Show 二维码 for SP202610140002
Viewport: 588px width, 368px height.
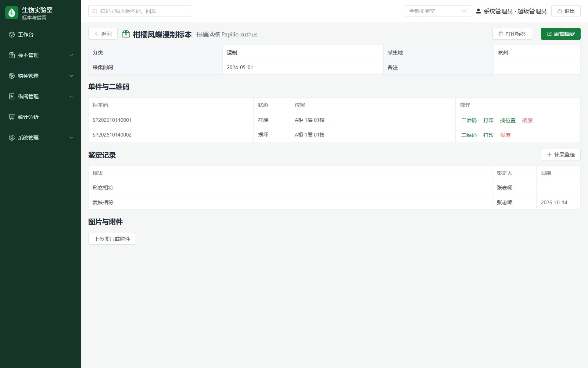pyautogui.click(x=469, y=135)
